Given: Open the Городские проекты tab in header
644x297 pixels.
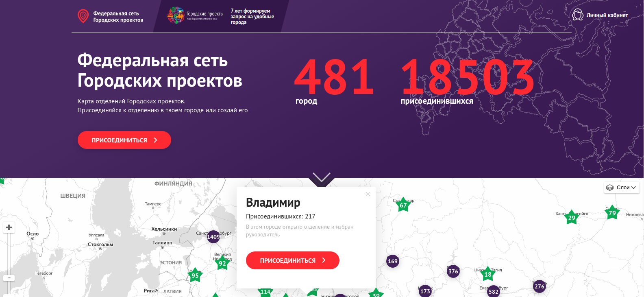Looking at the screenshot, I should coord(221,16).
